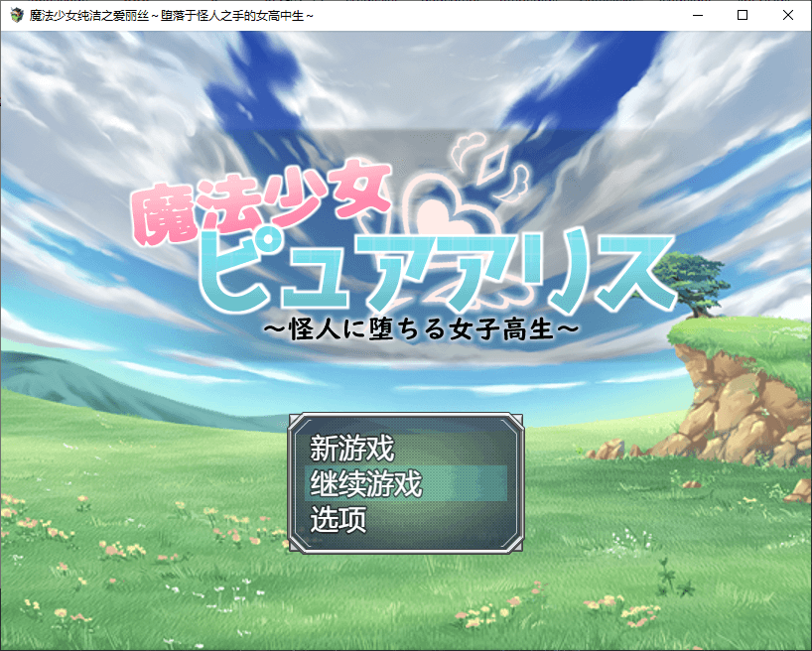Click the empty title bar area to focus window
The width and height of the screenshot is (812, 651).
click(x=496, y=16)
